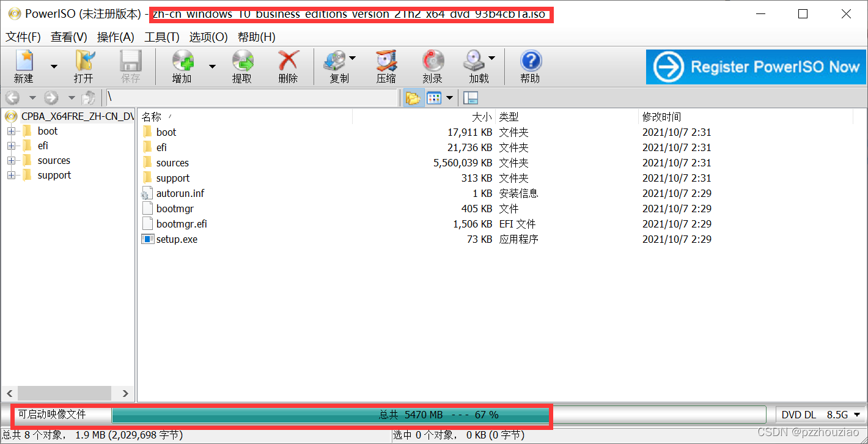The width and height of the screenshot is (868, 444).
Task: Select CPBA_X64FRE_ZH-CN_DV root tree node
Action: point(77,116)
